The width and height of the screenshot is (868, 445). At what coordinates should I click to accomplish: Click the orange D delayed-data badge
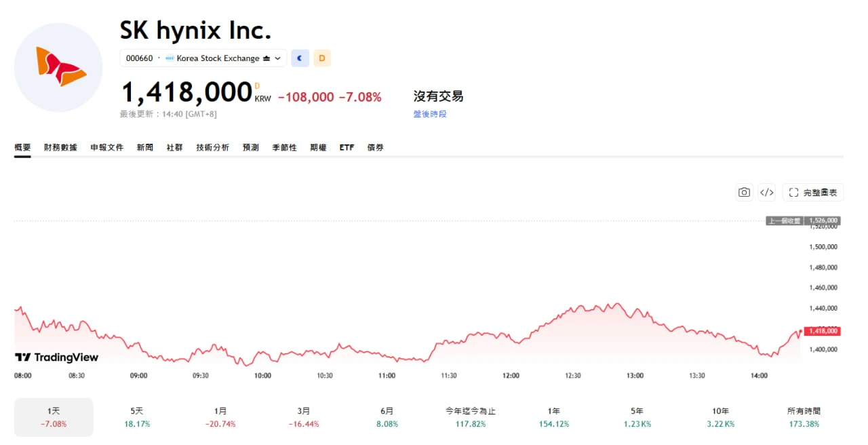(x=322, y=58)
